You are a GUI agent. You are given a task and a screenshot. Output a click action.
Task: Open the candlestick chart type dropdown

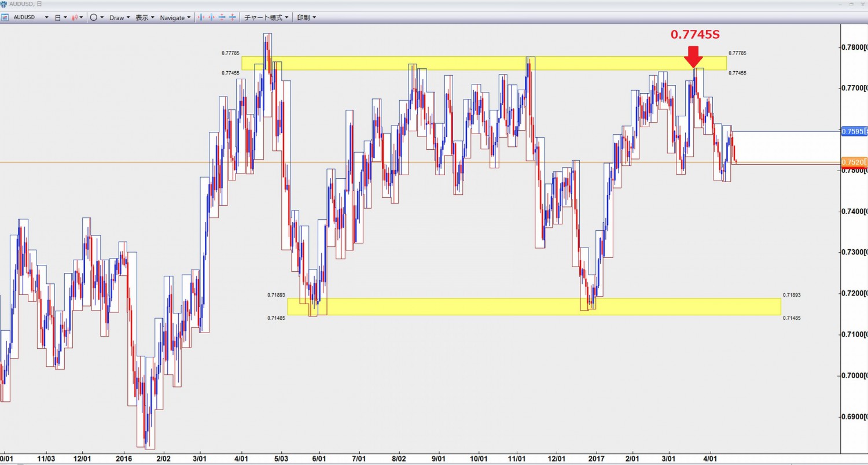81,17
